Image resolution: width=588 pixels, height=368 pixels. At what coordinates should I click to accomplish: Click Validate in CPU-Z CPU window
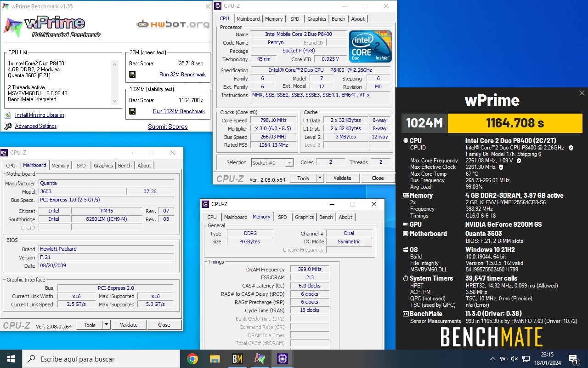(x=342, y=178)
